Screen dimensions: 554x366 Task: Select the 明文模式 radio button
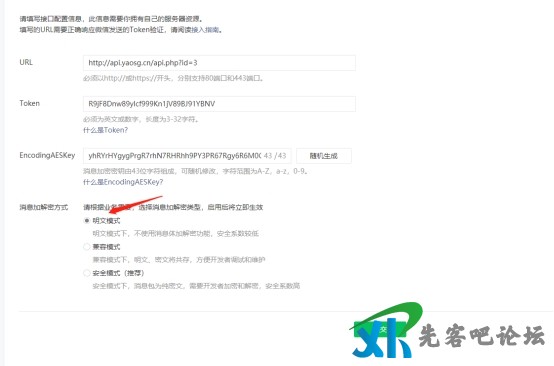point(87,221)
